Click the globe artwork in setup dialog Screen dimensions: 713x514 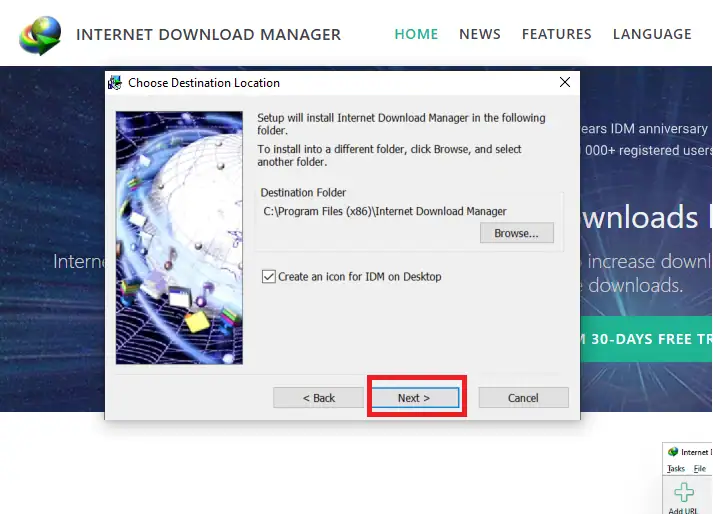point(179,237)
